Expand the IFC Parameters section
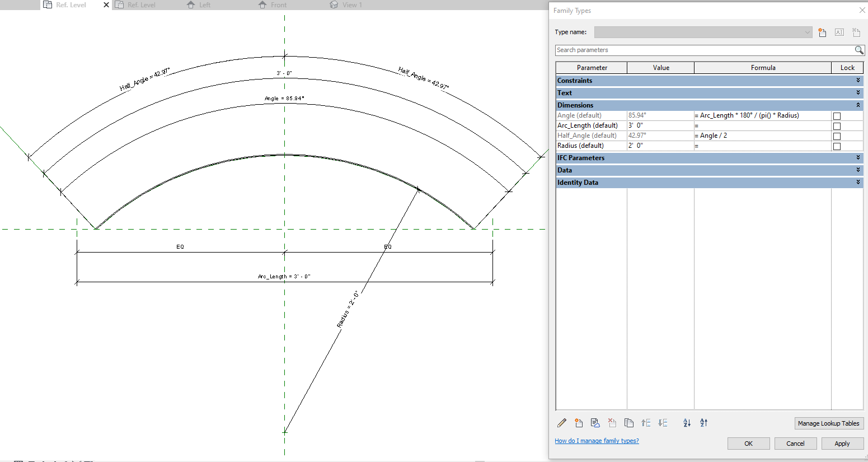The width and height of the screenshot is (868, 462). pos(858,157)
